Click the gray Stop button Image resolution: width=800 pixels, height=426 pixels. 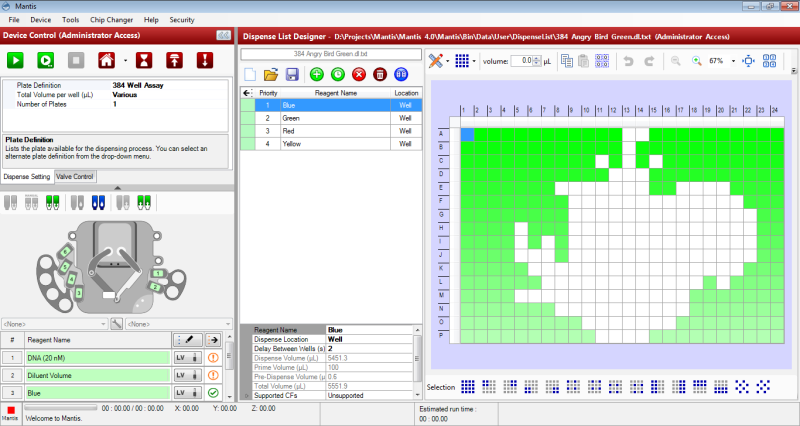click(x=76, y=60)
